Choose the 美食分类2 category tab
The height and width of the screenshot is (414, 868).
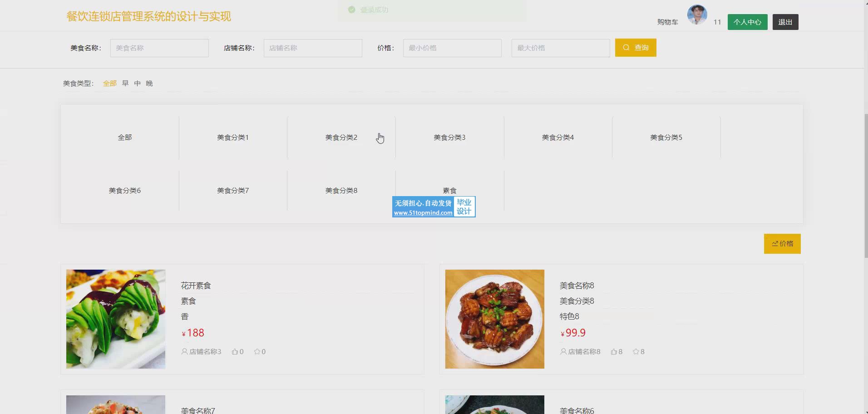[x=341, y=138]
